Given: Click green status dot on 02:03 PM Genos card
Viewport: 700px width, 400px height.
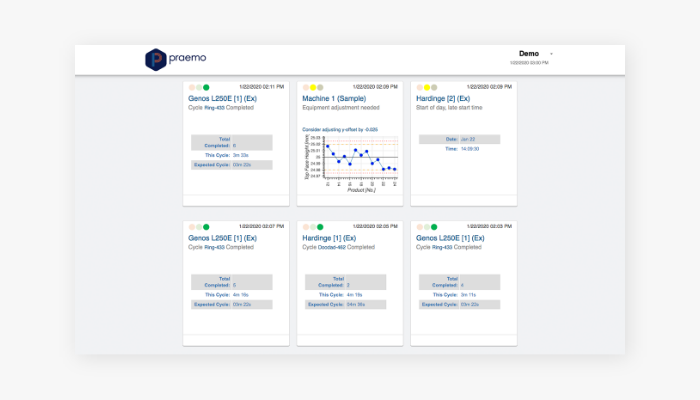Looking at the screenshot, I should click(434, 227).
